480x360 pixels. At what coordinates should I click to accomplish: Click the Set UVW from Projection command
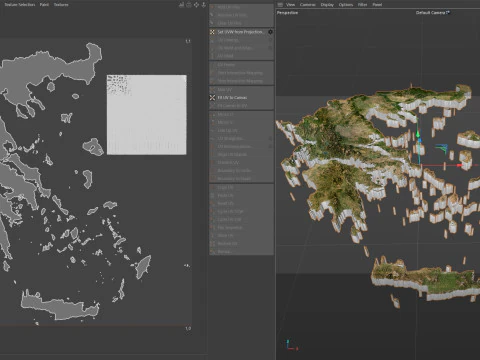pyautogui.click(x=240, y=32)
